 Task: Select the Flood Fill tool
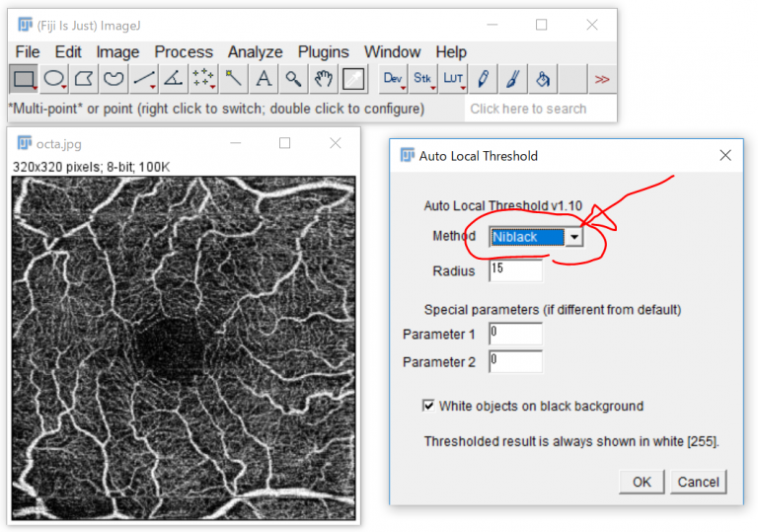tap(543, 79)
